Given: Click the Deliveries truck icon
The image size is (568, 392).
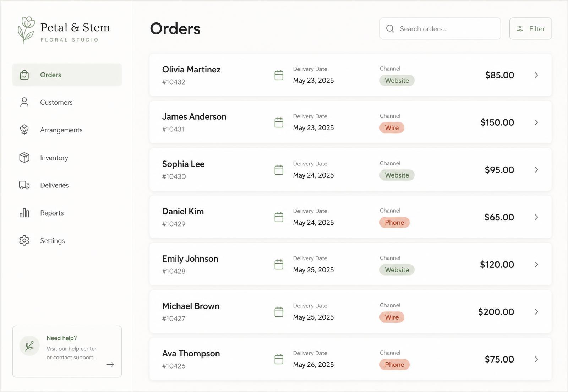Looking at the screenshot, I should [x=24, y=185].
